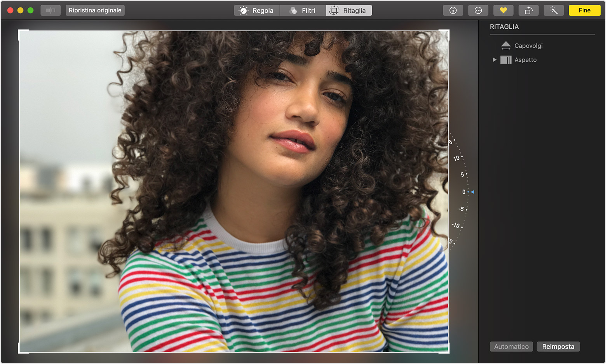
Task: Click the Capovolgi flip icon
Action: point(506,46)
